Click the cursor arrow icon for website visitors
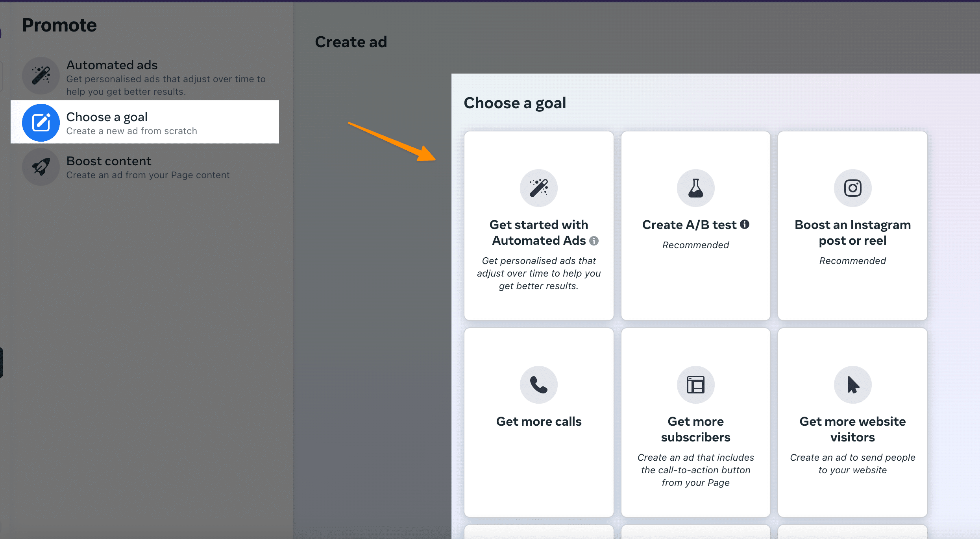This screenshot has width=980, height=539. [852, 385]
